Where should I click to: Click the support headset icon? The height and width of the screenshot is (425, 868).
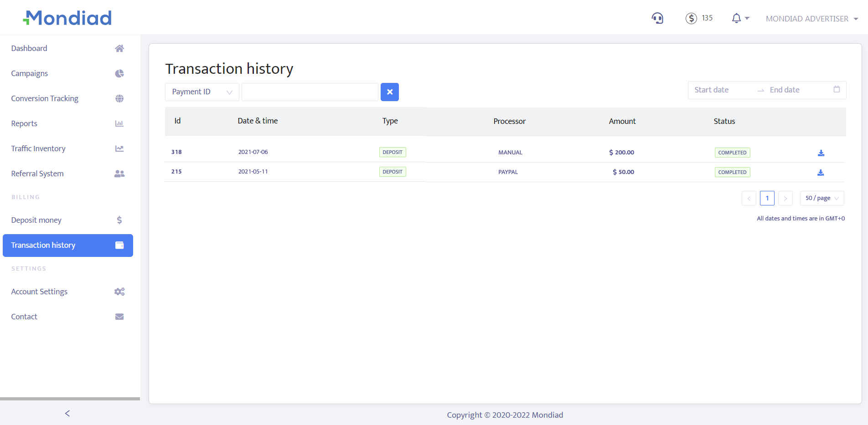pyautogui.click(x=657, y=18)
